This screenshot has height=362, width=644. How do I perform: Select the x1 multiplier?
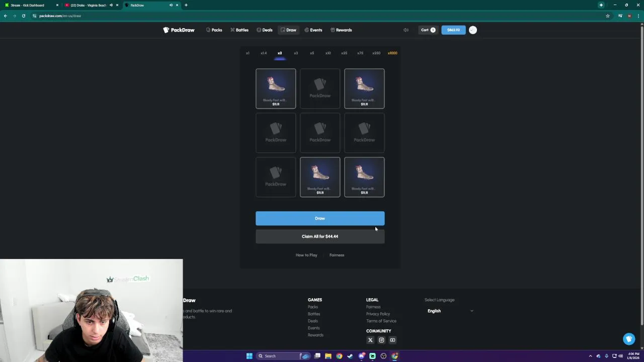click(248, 53)
